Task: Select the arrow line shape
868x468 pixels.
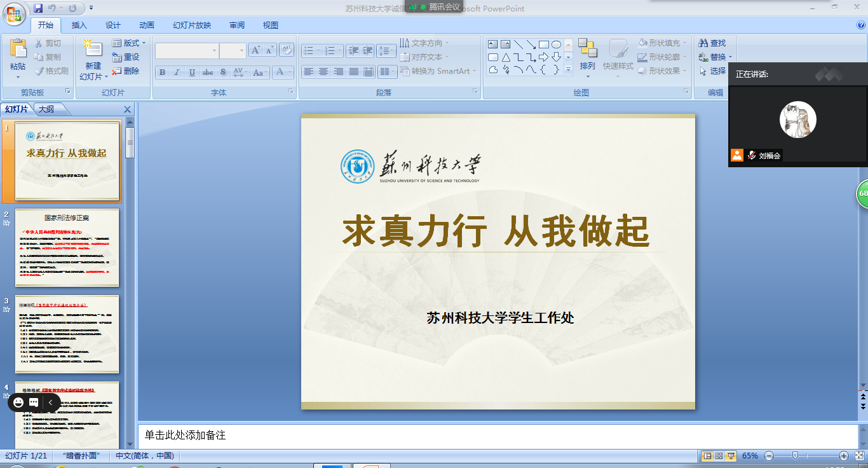Action: tap(531, 45)
